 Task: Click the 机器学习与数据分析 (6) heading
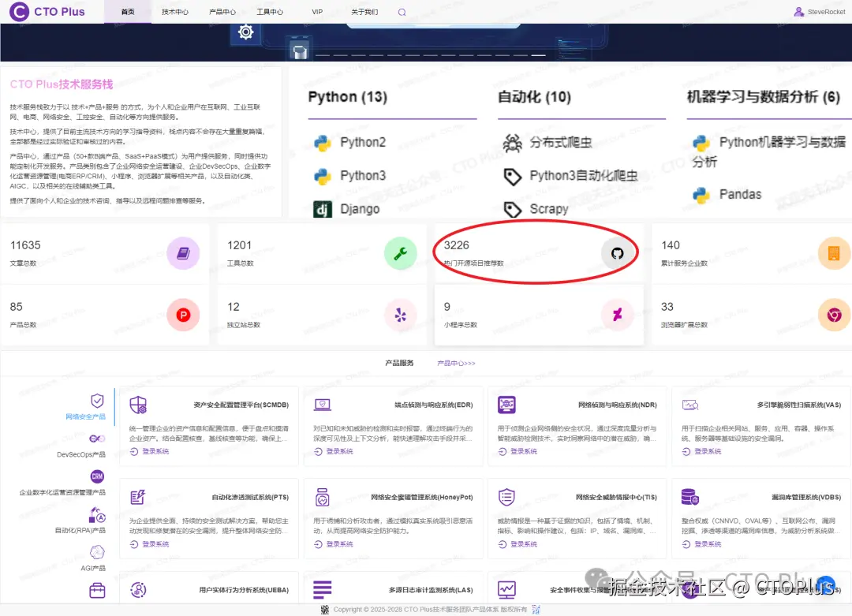(764, 97)
